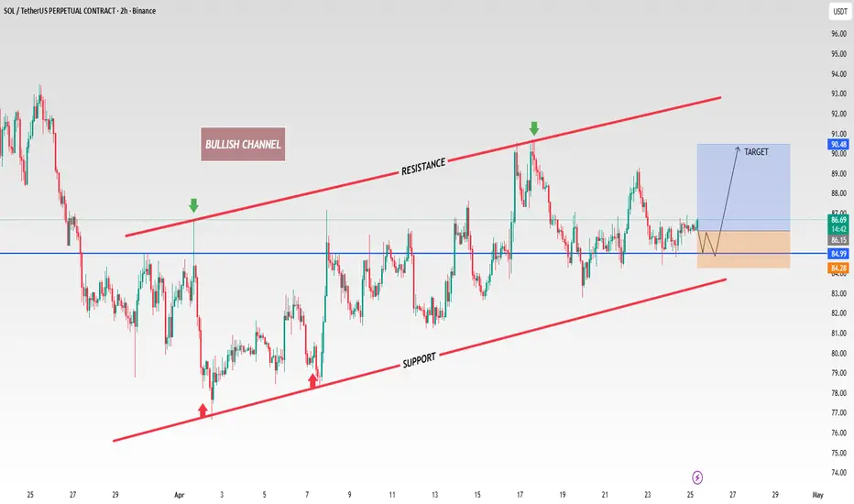Select the TARGET label in the blue zone

pyautogui.click(x=756, y=152)
